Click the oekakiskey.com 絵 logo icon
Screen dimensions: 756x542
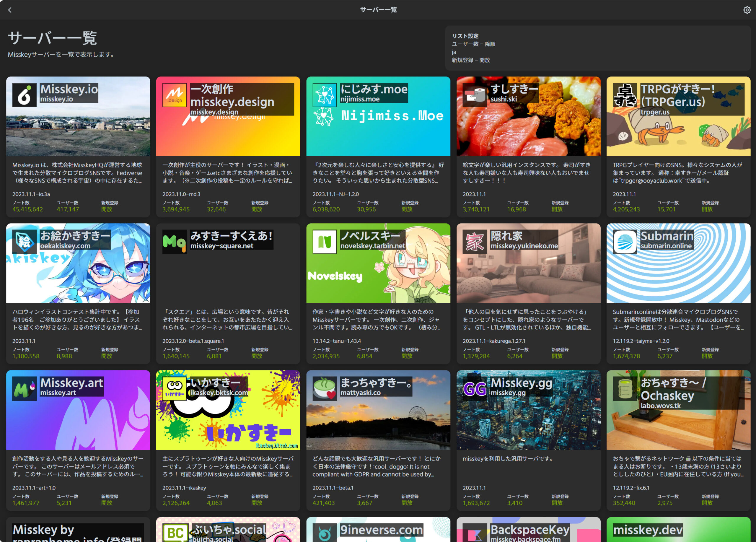[x=24, y=242]
